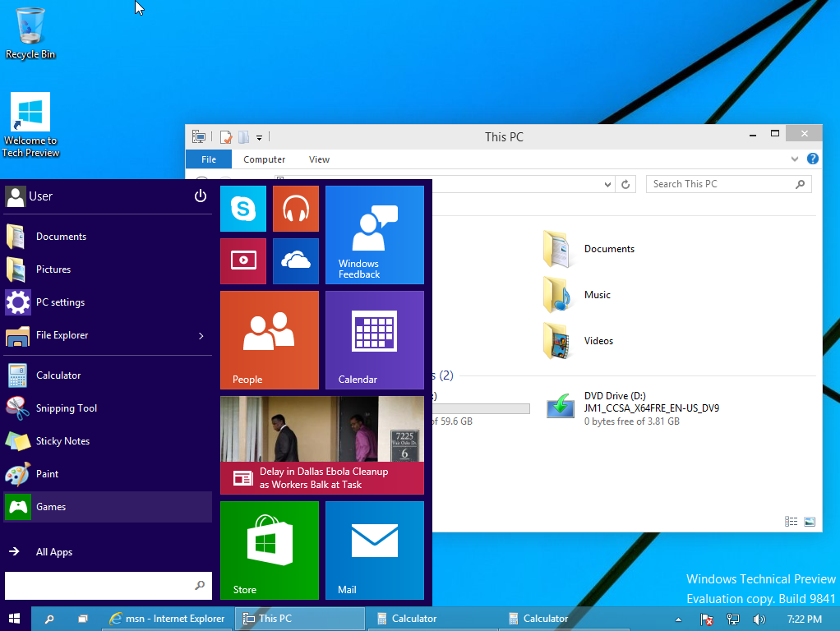Screen dimensions: 840x631
Task: Launch Snipping Tool from Start menu
Action: pyautogui.click(x=108, y=408)
